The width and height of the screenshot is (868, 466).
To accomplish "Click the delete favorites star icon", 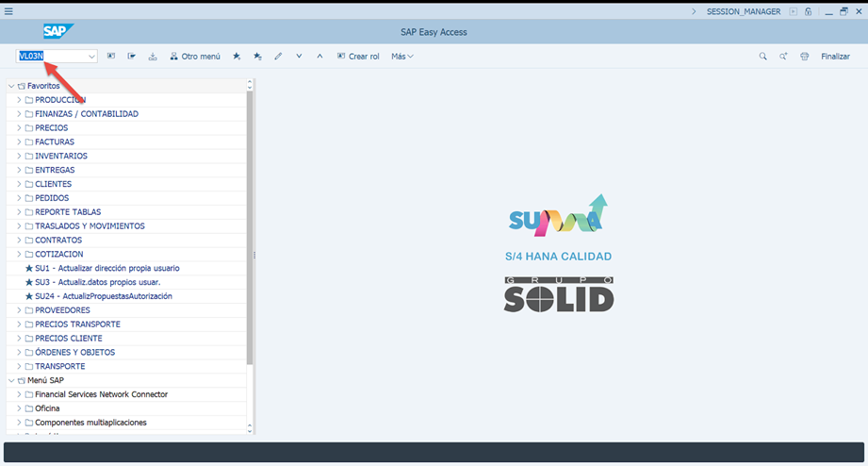I will [x=257, y=57].
